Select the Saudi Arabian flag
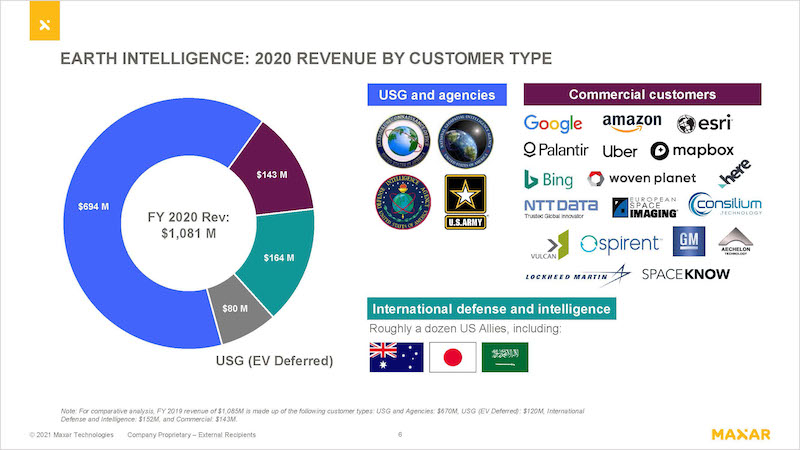800x450 pixels. tap(505, 357)
